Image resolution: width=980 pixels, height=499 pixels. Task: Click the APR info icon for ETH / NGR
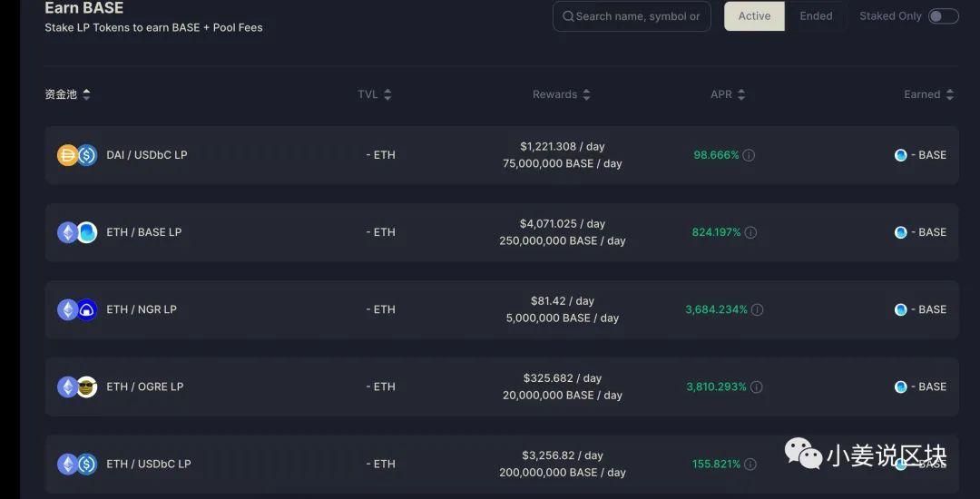(x=757, y=309)
